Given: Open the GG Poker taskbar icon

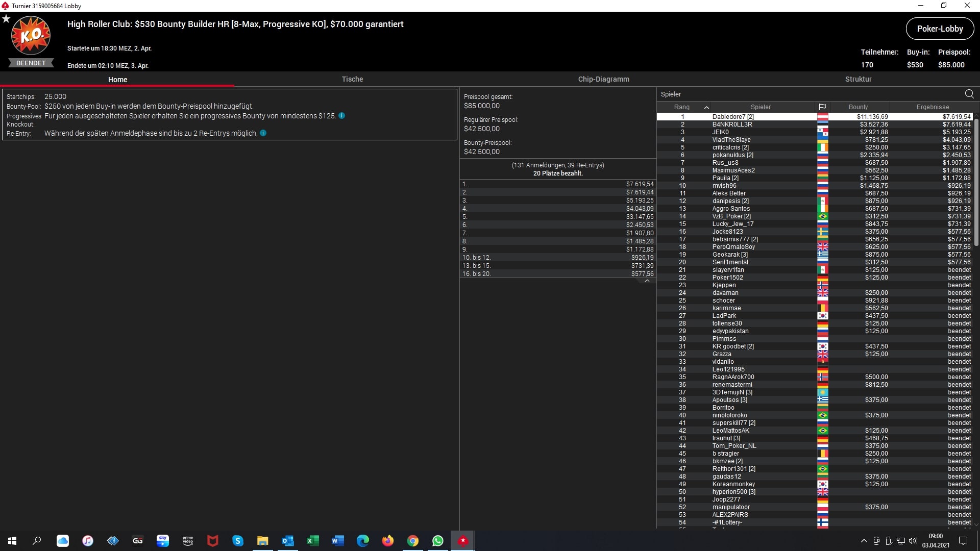Looking at the screenshot, I should [137, 541].
